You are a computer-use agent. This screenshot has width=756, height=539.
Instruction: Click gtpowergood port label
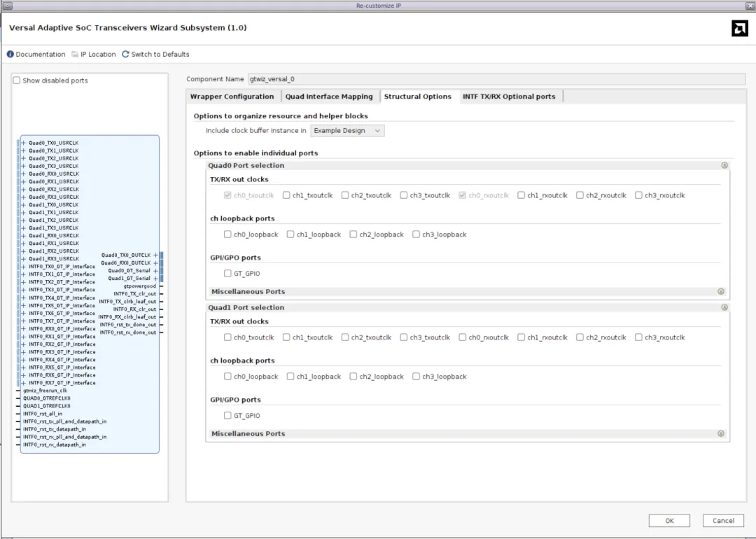(x=140, y=286)
